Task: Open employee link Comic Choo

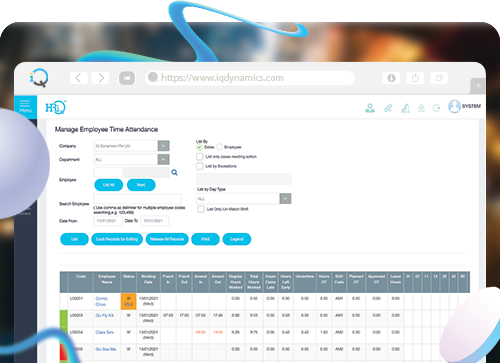Action: 101,301
